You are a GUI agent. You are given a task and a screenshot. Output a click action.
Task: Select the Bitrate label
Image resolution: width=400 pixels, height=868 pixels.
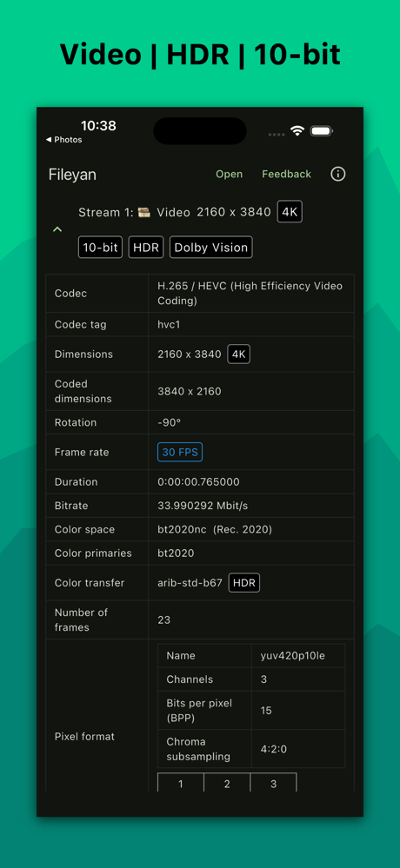pyautogui.click(x=71, y=506)
